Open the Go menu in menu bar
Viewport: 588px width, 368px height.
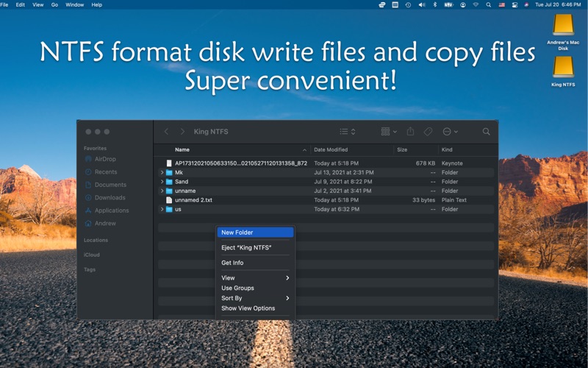[54, 5]
